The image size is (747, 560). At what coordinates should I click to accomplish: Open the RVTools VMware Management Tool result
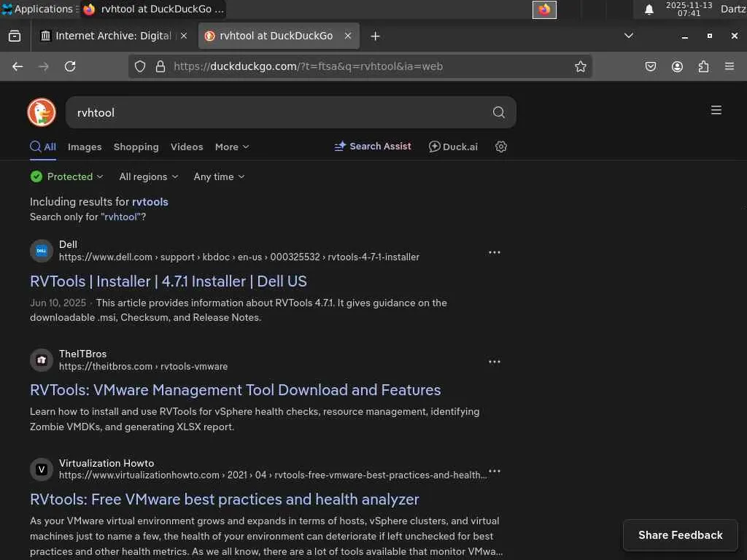(236, 391)
